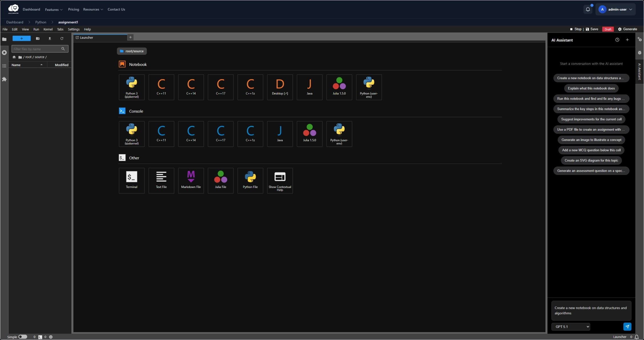Open the Edit menu
Screen dimensions: 644x340
[x=15, y=29]
